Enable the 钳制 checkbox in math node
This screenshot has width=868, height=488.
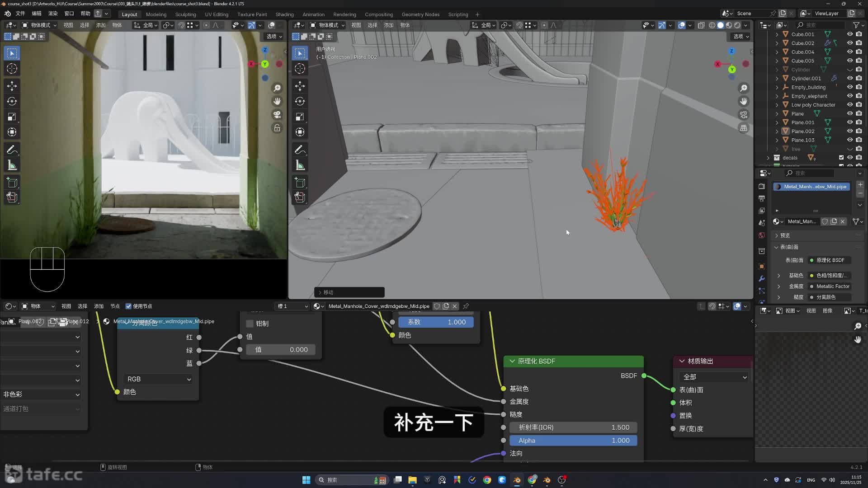(x=250, y=324)
